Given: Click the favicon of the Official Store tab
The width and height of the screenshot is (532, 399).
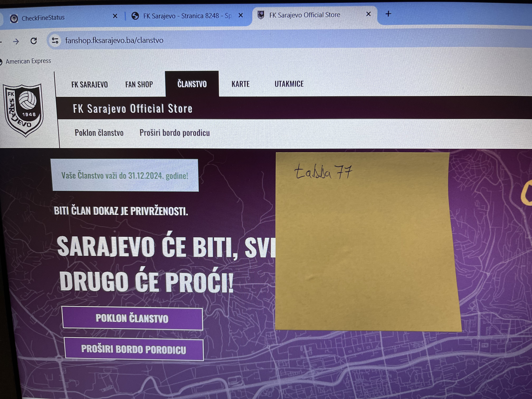Looking at the screenshot, I should point(261,15).
